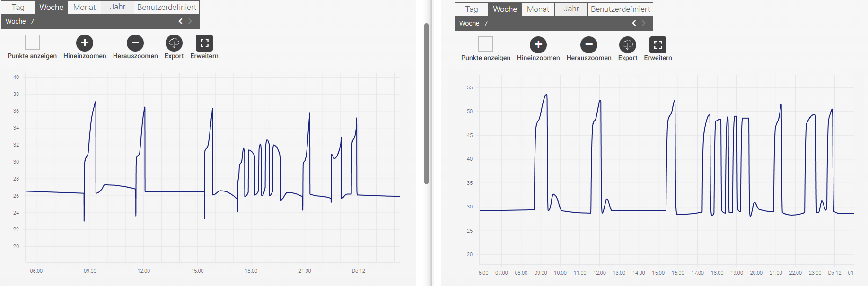Click the Herauszoomen minus icon in left panel
The image size is (868, 286).
pyautogui.click(x=135, y=43)
